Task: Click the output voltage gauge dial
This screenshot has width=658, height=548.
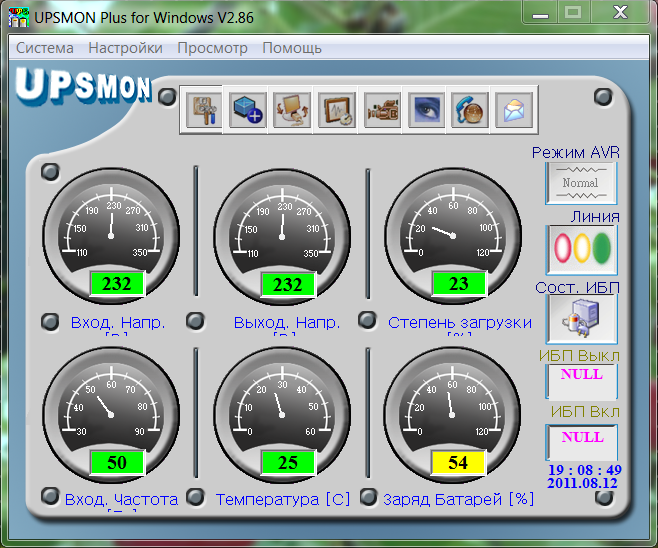Action: 282,236
